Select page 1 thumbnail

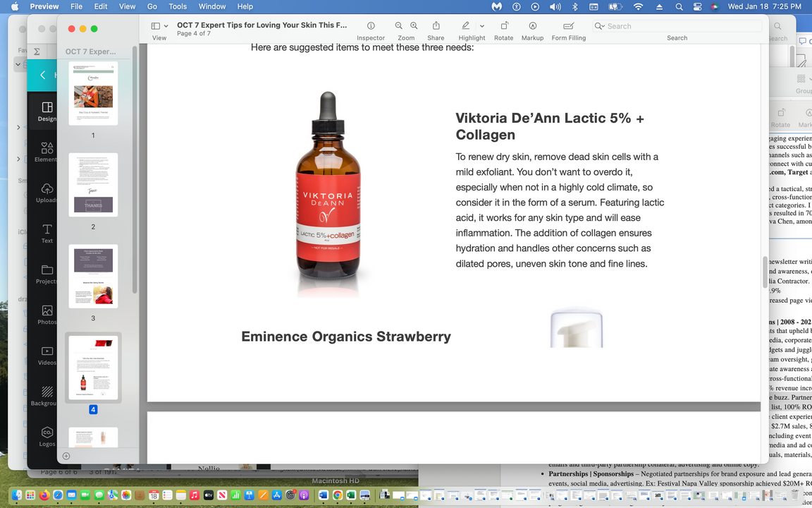tap(93, 93)
